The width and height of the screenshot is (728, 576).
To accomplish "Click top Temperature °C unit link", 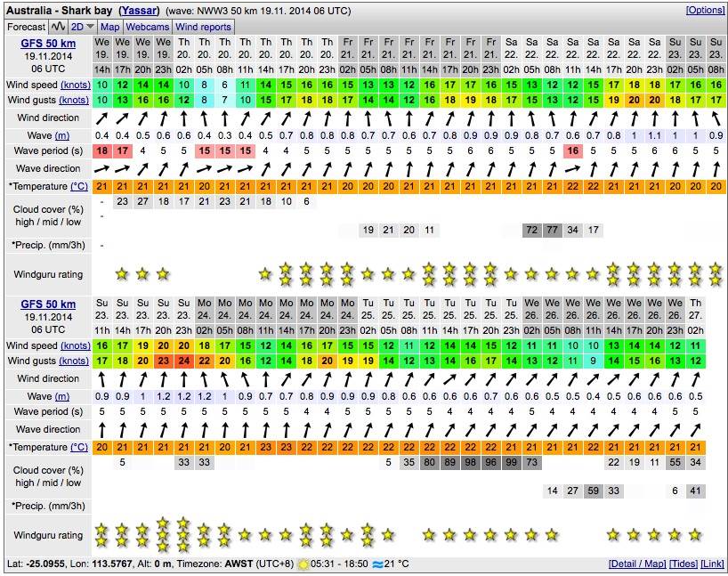I will (78, 186).
